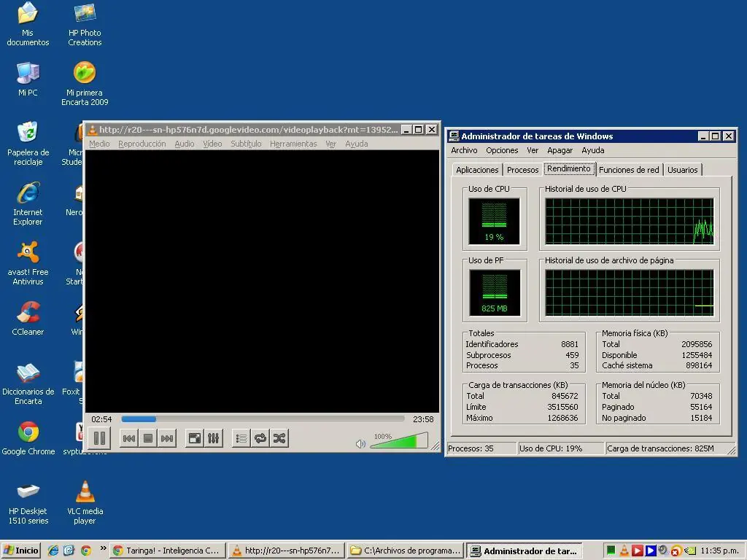Expand the Apagar menu
This screenshot has height=560, width=747.
pos(560,150)
